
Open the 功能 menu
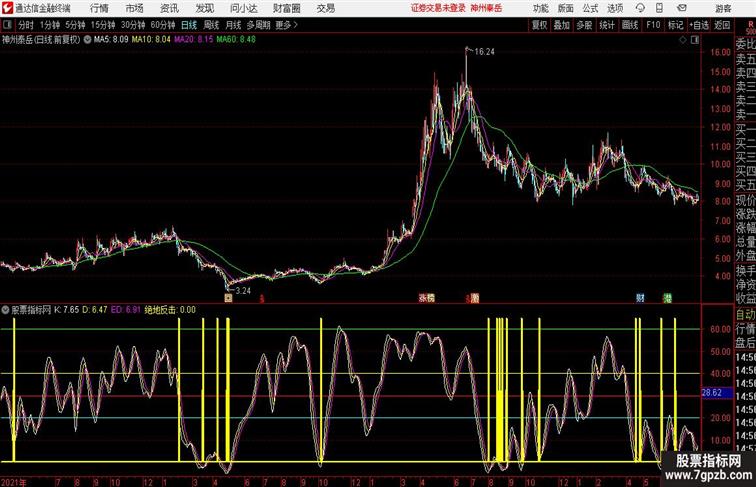(x=540, y=8)
